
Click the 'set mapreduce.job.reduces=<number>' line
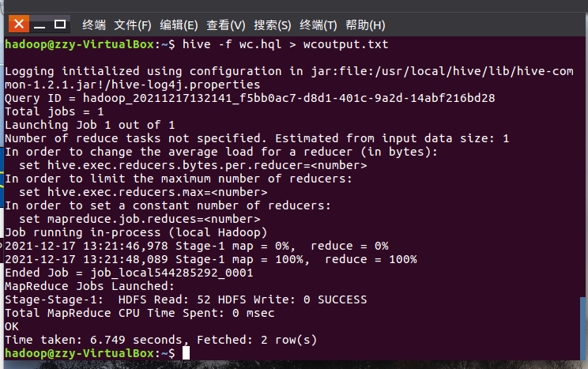coord(140,219)
